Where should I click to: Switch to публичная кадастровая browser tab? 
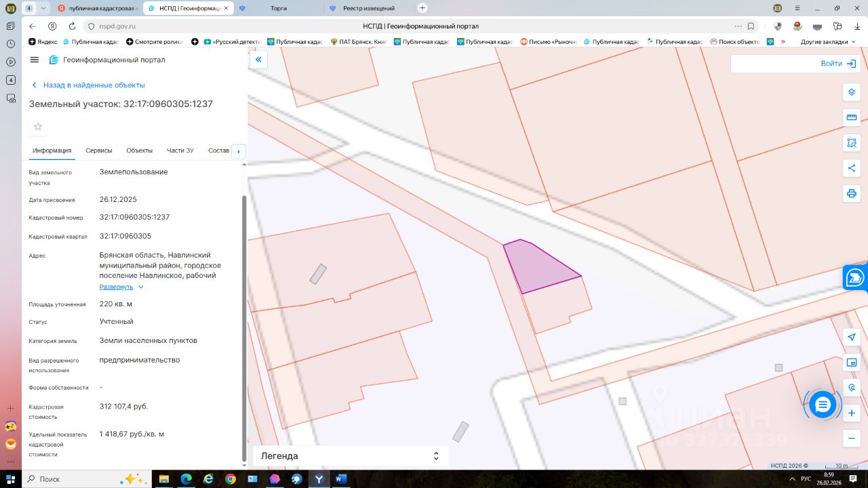pyautogui.click(x=98, y=8)
